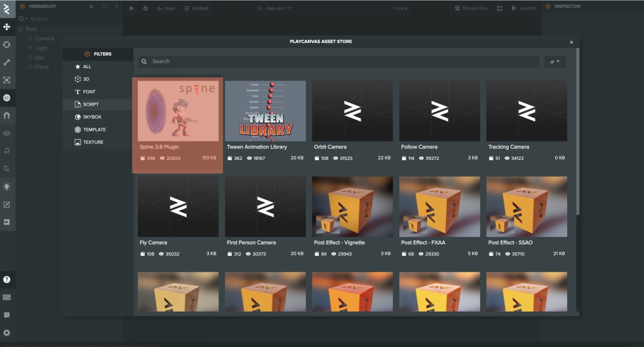The image size is (644, 347).
Task: Open the code editor pencil icon
Action: [x=6, y=204]
